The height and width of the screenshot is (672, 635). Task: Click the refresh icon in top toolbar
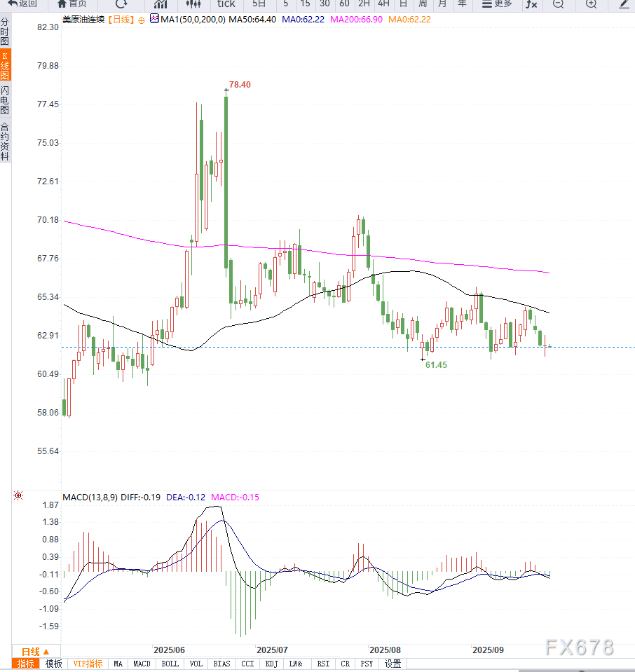pyautogui.click(x=121, y=4)
